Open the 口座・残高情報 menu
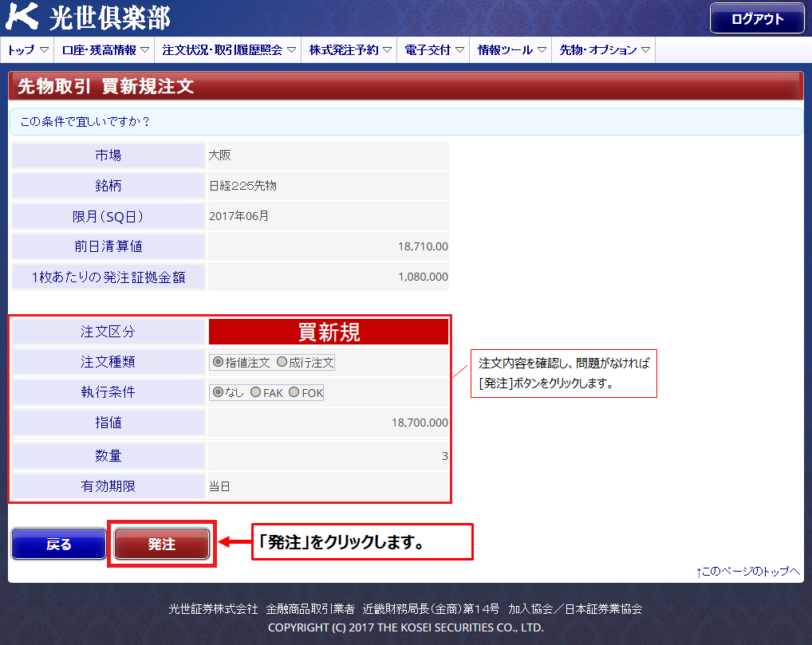 (105, 49)
